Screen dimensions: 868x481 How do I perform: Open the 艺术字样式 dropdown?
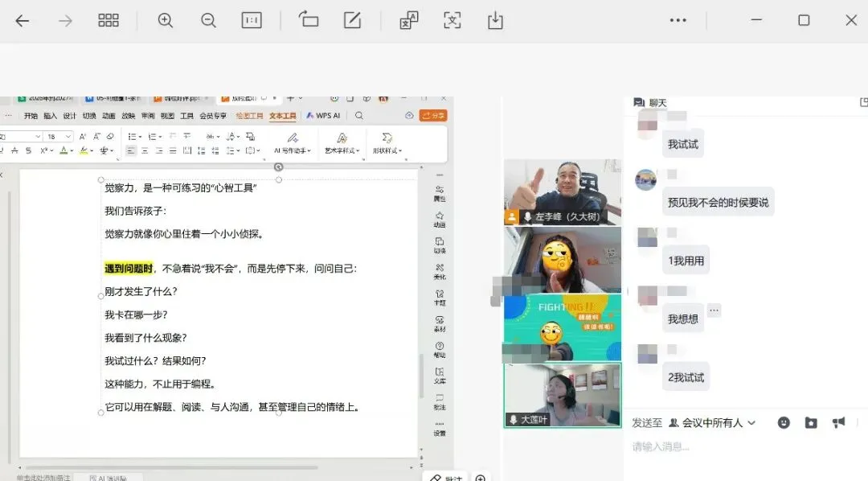(342, 143)
